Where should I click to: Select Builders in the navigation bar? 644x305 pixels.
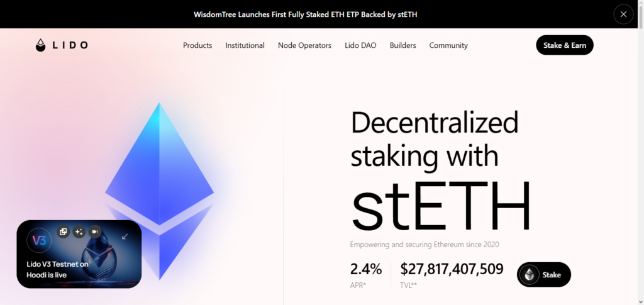(402, 45)
